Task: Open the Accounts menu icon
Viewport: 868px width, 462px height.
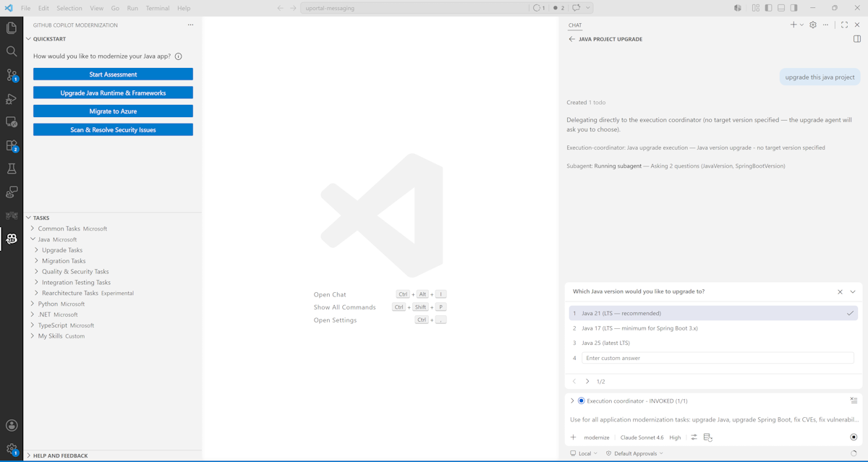Action: (12, 425)
